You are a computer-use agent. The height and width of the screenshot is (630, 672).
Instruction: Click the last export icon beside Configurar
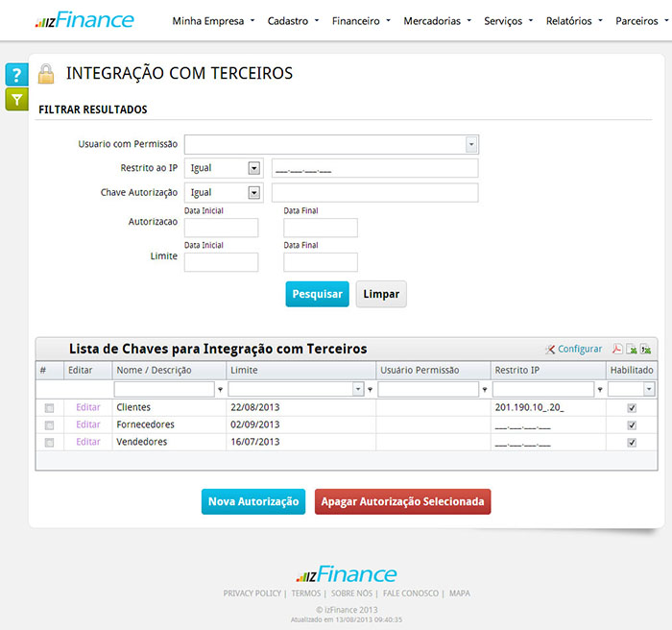(646, 350)
